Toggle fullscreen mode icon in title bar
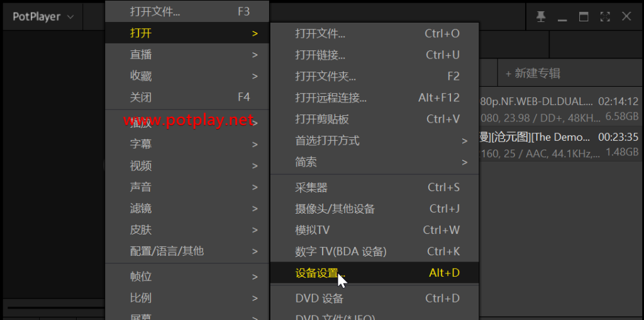 point(605,17)
